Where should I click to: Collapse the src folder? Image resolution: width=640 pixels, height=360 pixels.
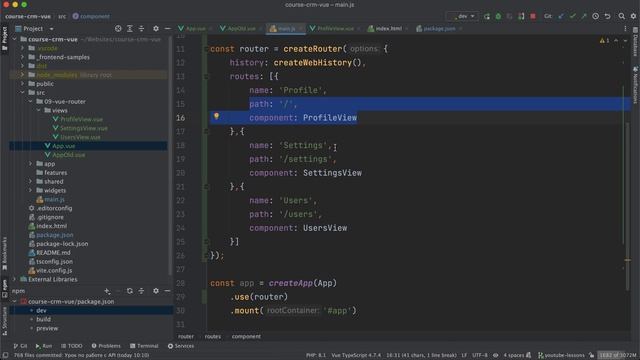click(22, 93)
